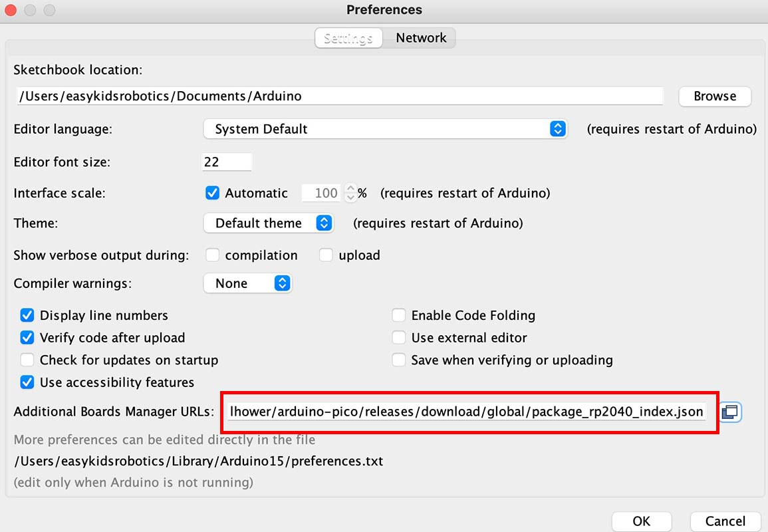Click the Browse button for sketchbook location

715,96
